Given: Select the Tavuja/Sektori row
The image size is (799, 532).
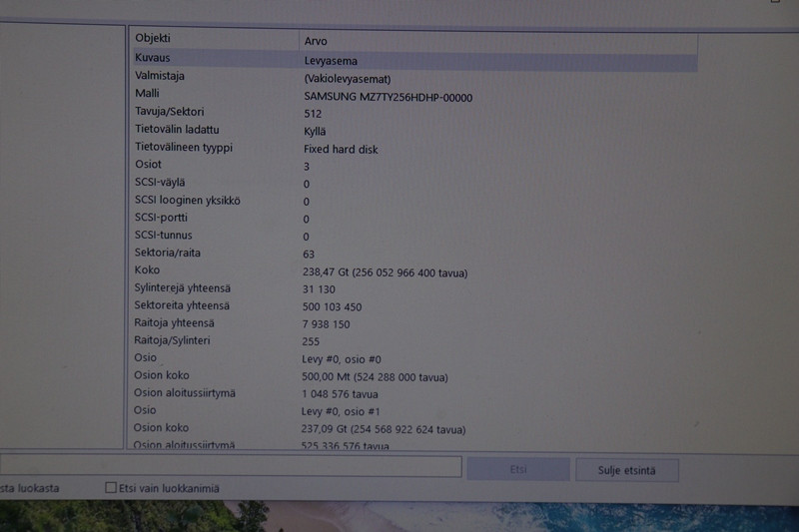Looking at the screenshot, I should (x=414, y=113).
